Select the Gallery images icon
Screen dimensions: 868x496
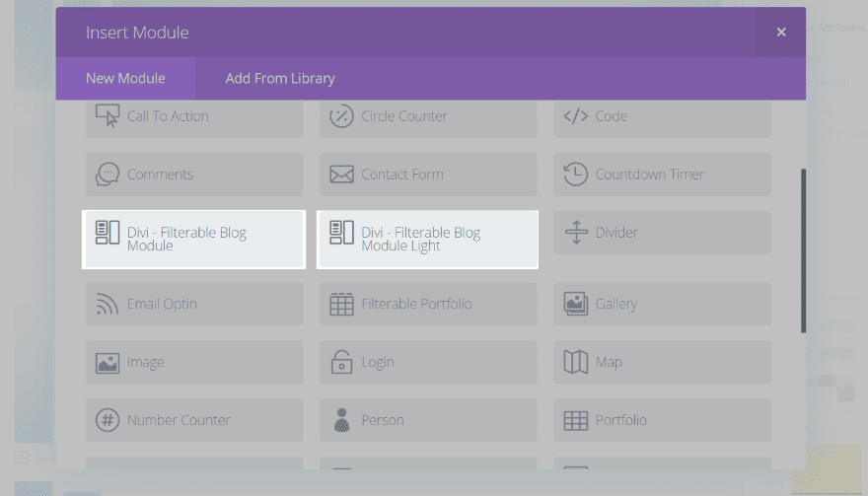tap(575, 304)
